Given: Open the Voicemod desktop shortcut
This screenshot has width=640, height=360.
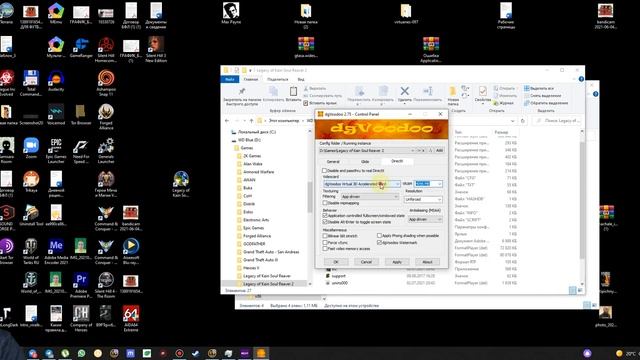Looking at the screenshot, I should [x=56, y=114].
